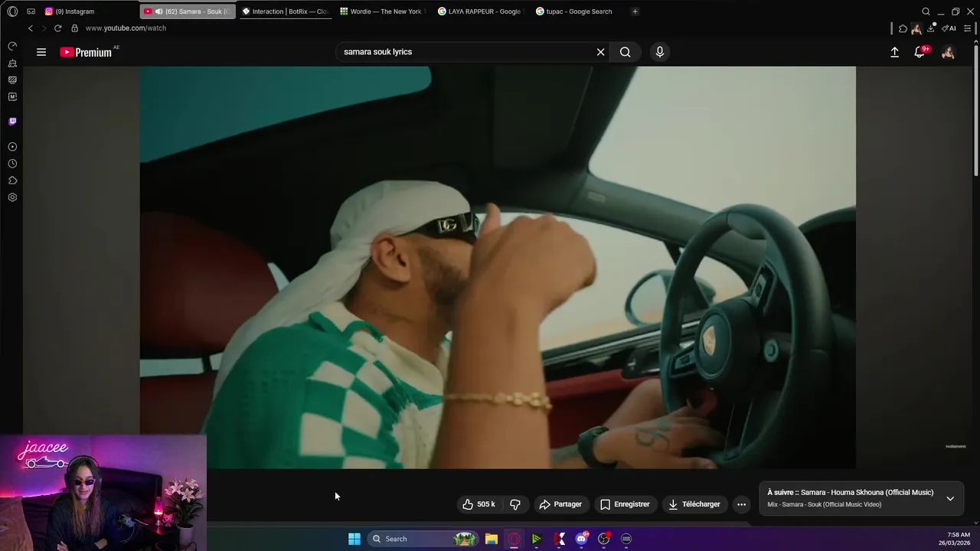Image resolution: width=980 pixels, height=551 pixels.
Task: Switch to the LAYA RAPPEUR Google tab
Action: [481, 11]
